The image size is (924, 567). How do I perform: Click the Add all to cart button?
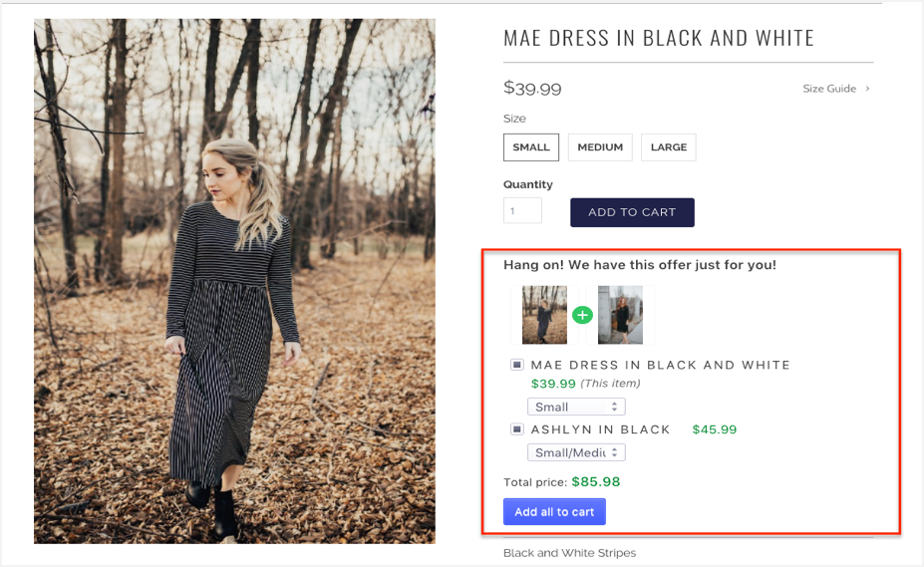(554, 512)
